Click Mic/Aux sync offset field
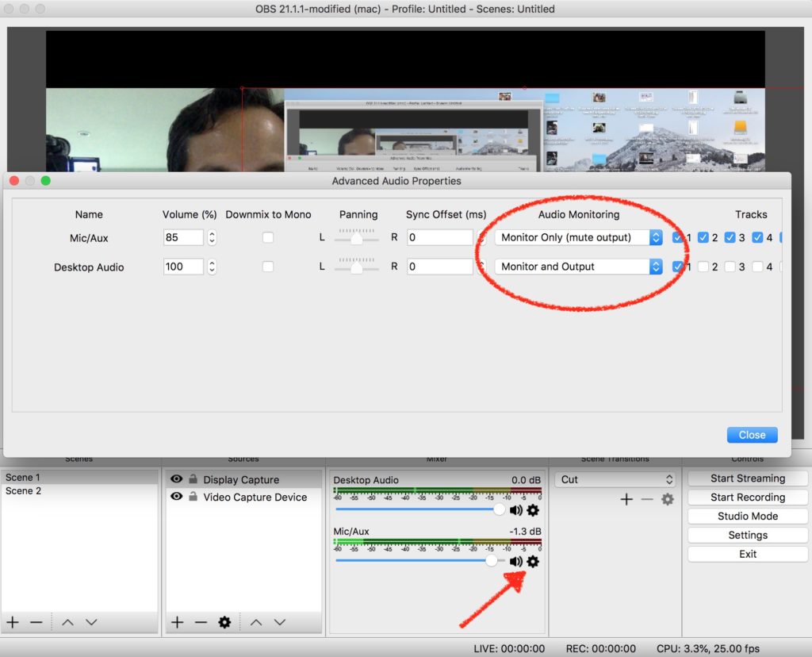The width and height of the screenshot is (812, 657). click(439, 237)
